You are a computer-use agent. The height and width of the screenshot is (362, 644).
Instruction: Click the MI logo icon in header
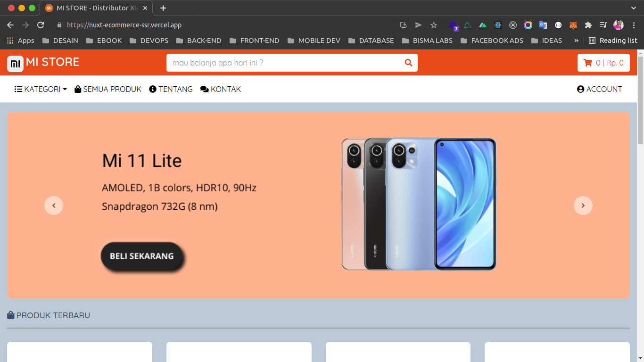[x=15, y=63]
